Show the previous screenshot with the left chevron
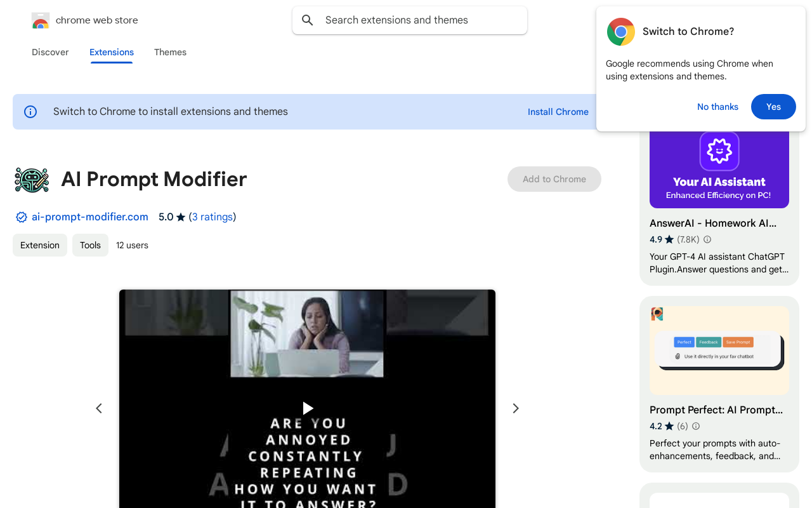Image resolution: width=812 pixels, height=508 pixels. click(99, 408)
